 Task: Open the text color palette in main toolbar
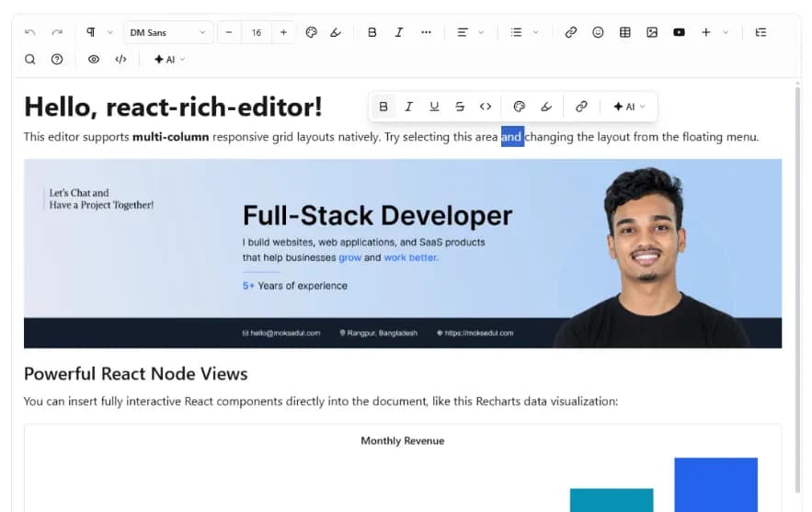311,32
